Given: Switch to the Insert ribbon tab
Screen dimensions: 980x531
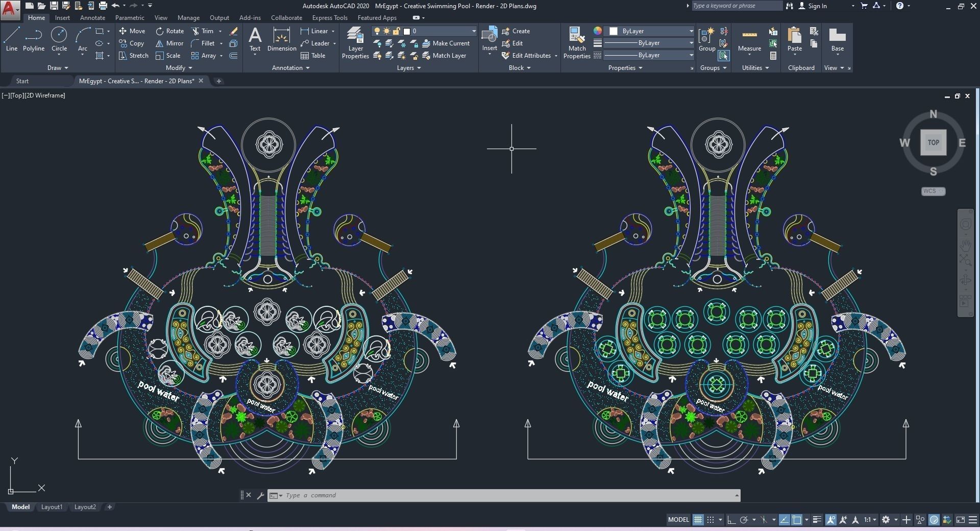Looking at the screenshot, I should tap(62, 18).
